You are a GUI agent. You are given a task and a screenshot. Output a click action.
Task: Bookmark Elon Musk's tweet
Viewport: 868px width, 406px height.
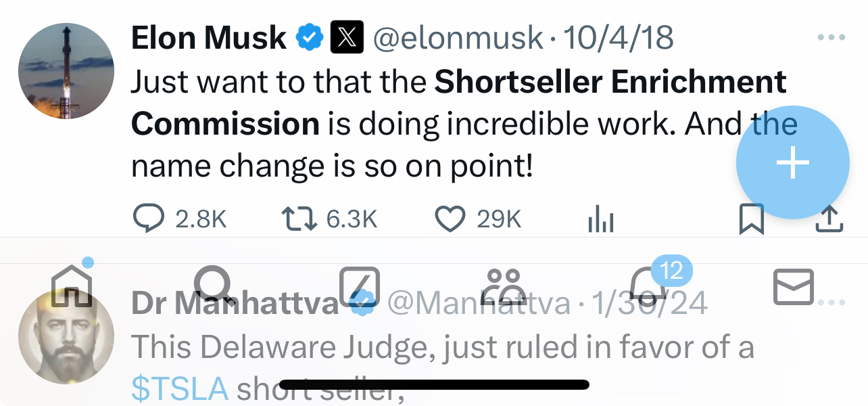click(x=751, y=219)
